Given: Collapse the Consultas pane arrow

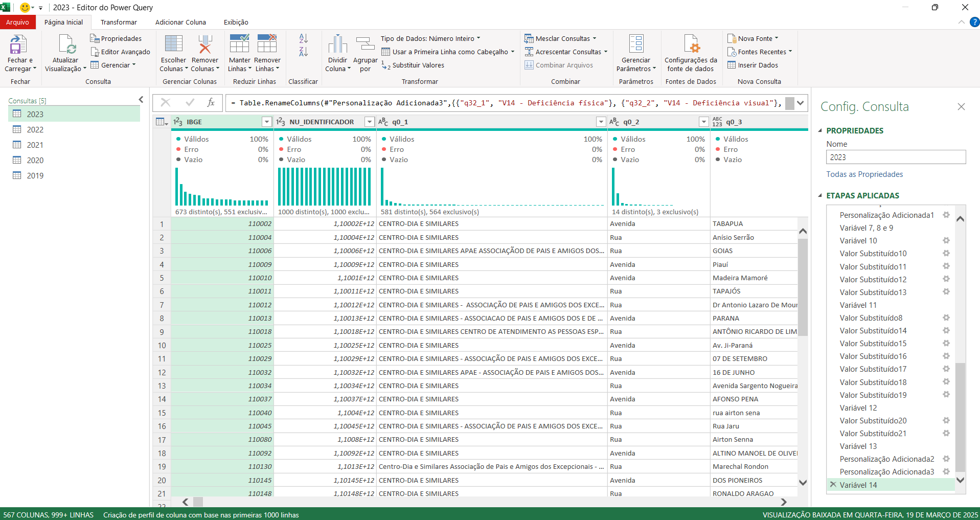Looking at the screenshot, I should 141,100.
